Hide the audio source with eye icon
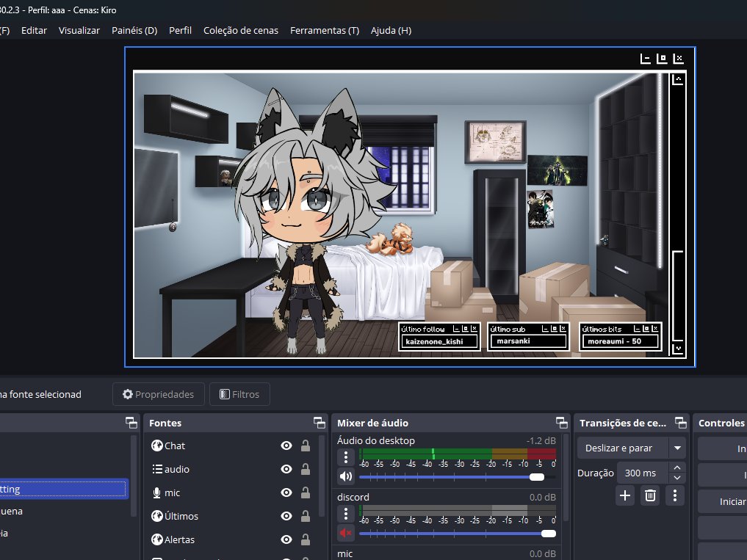The image size is (747, 560). [x=286, y=469]
